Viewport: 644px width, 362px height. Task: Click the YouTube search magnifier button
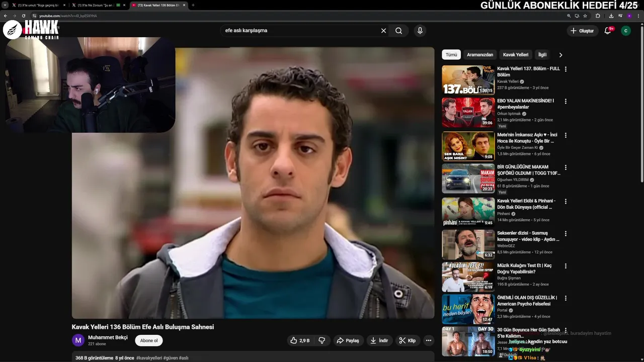tap(398, 31)
